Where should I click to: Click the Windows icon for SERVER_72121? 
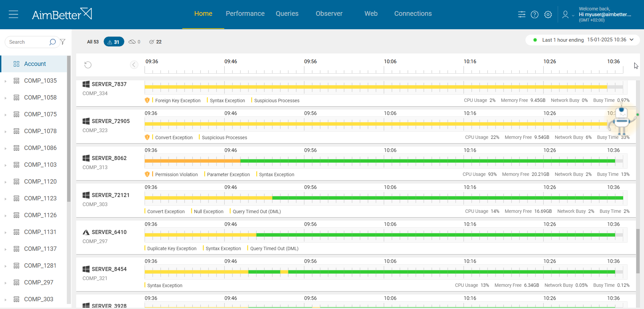click(86, 195)
